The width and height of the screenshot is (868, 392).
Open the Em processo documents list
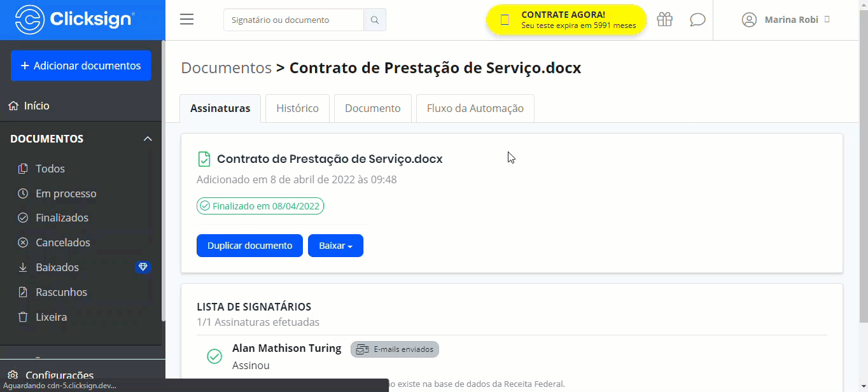click(66, 193)
